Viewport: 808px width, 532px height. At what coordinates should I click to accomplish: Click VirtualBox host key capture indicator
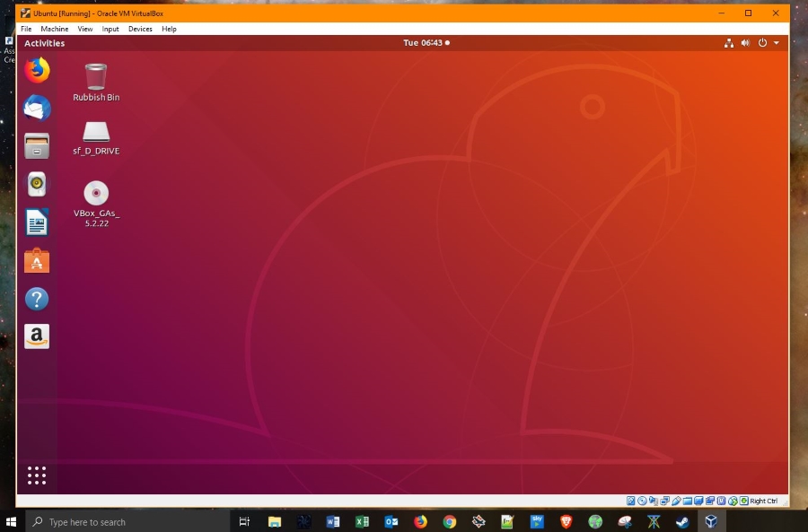coord(744,501)
